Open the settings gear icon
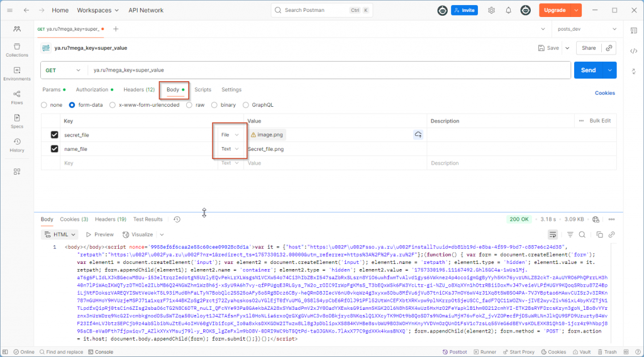The height and width of the screenshot is (357, 644). 491,10
